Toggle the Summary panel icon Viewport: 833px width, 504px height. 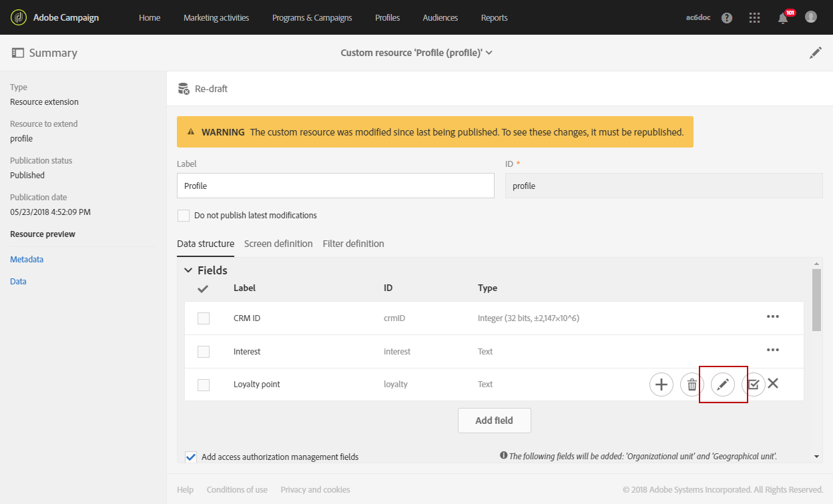click(x=18, y=53)
